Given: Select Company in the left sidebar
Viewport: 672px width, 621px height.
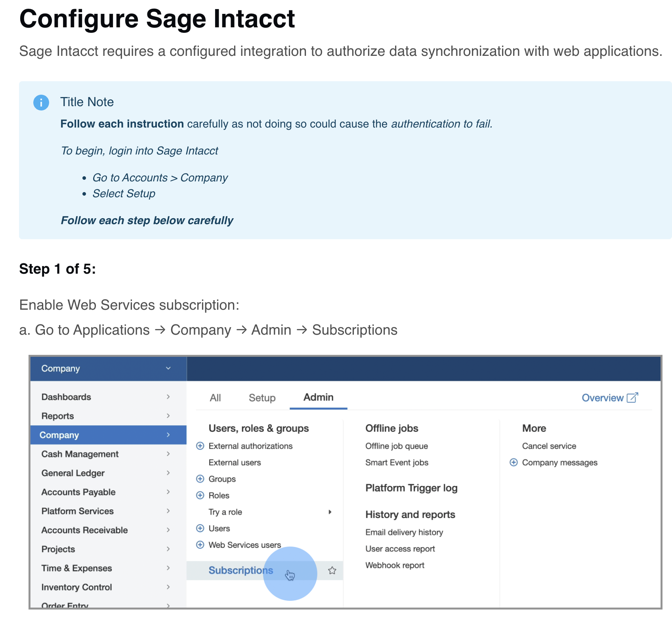Looking at the screenshot, I should (109, 435).
